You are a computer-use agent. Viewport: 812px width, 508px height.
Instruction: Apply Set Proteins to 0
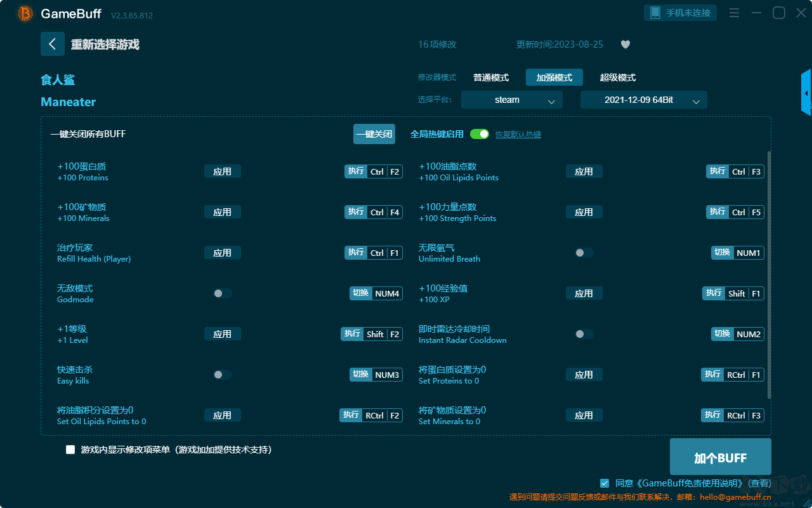[x=584, y=375]
